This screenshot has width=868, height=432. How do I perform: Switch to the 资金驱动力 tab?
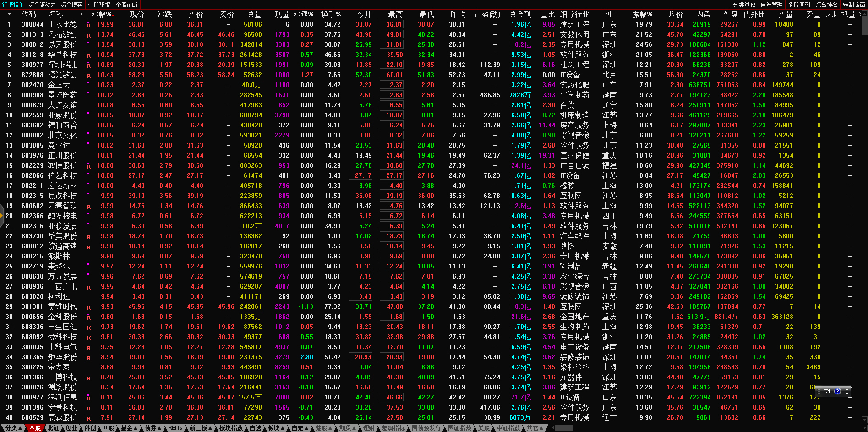(42, 5)
